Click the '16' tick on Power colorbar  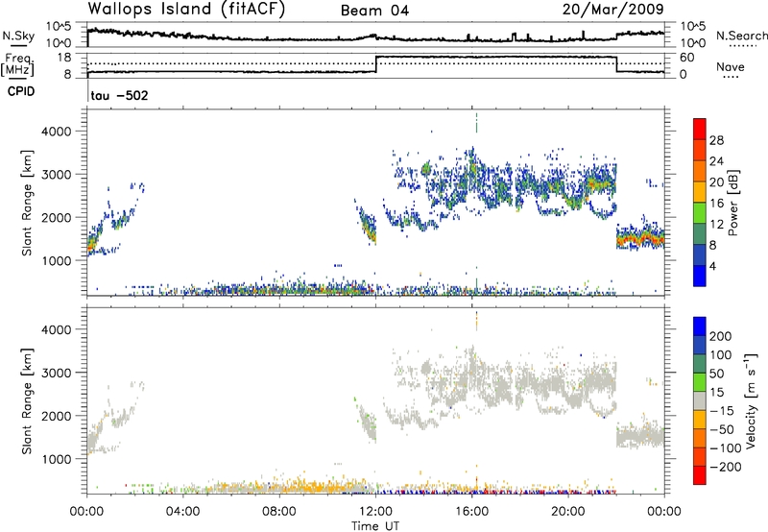[x=716, y=204]
